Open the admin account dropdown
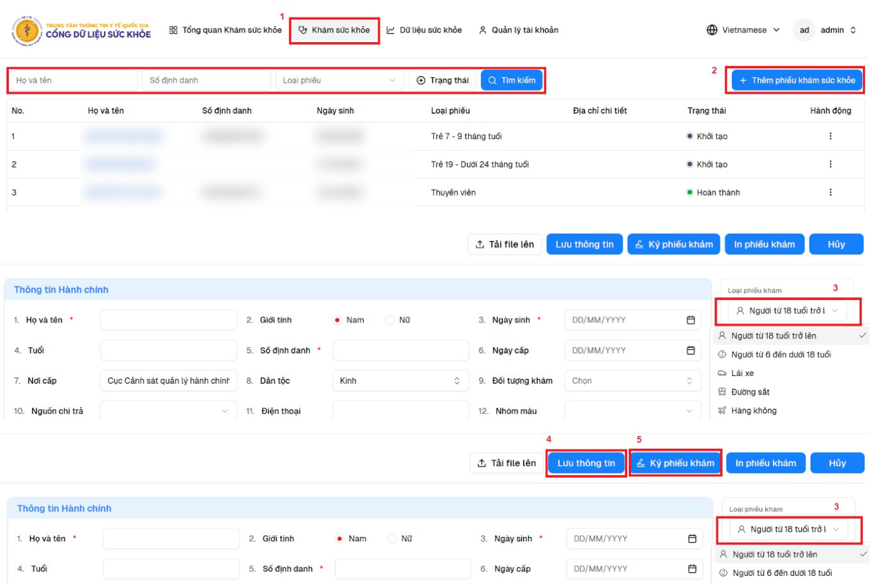 837,30
